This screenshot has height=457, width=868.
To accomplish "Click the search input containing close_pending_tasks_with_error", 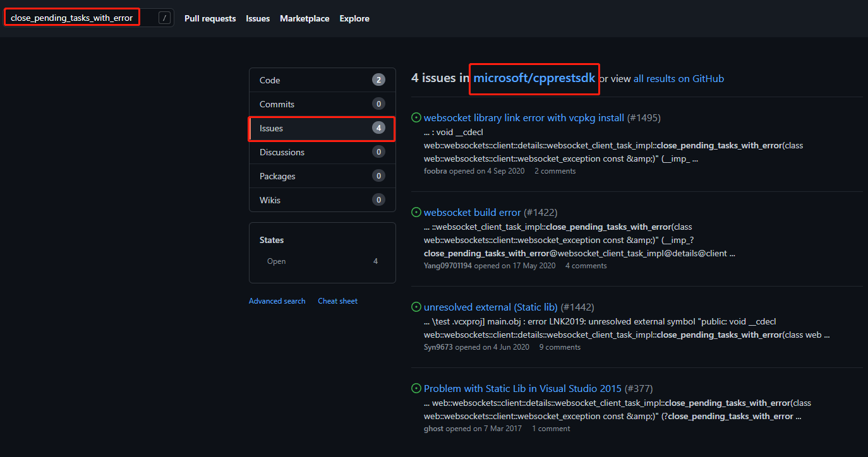I will (71, 17).
